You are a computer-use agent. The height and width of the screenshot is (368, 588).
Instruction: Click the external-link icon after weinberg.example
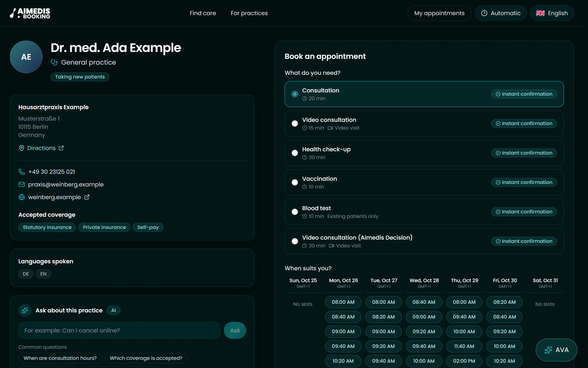[87, 197]
